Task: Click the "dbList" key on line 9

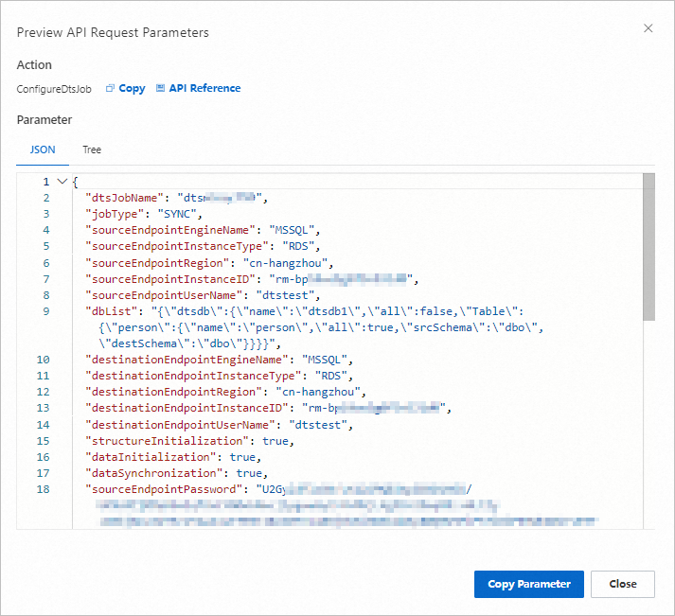Action: pos(111,311)
